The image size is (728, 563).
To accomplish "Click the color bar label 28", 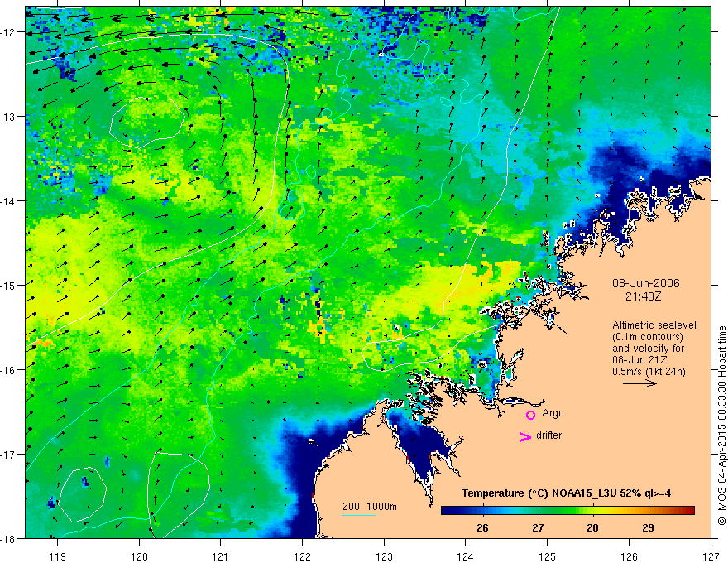I will (x=592, y=527).
